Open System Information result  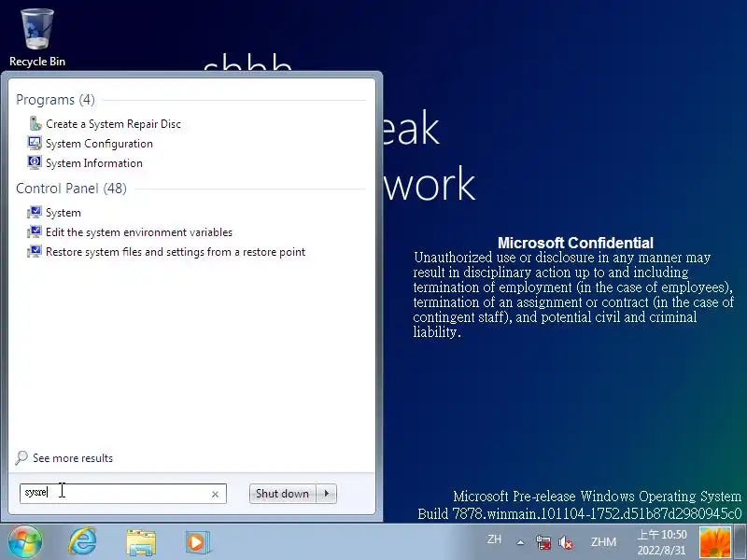tap(94, 162)
